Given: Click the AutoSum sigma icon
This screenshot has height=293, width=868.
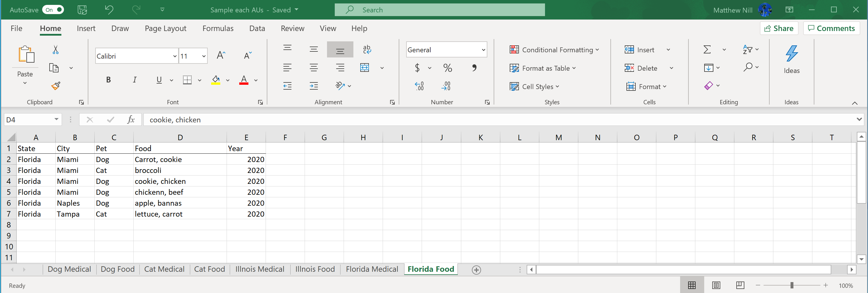Looking at the screenshot, I should (707, 50).
